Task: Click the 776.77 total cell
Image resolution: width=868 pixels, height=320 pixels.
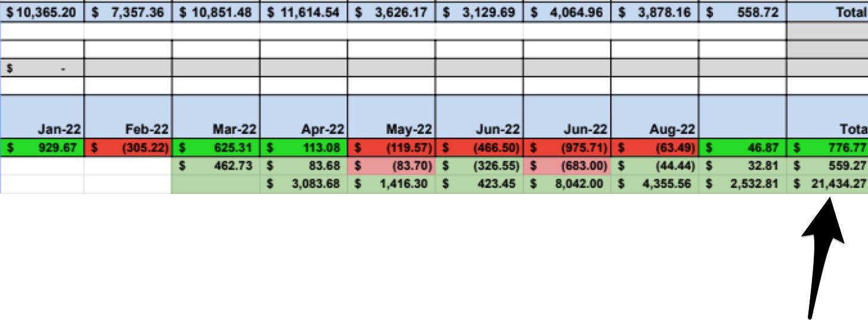Action: click(828, 147)
